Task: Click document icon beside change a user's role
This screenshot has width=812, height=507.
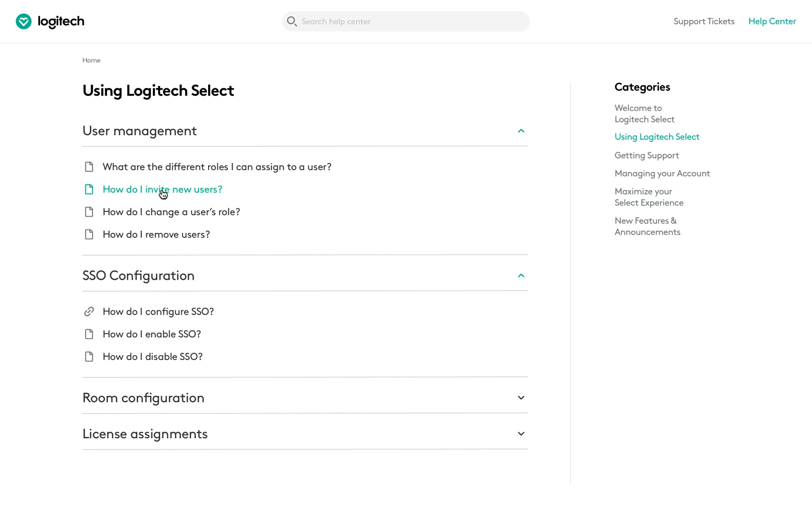Action: tap(89, 212)
